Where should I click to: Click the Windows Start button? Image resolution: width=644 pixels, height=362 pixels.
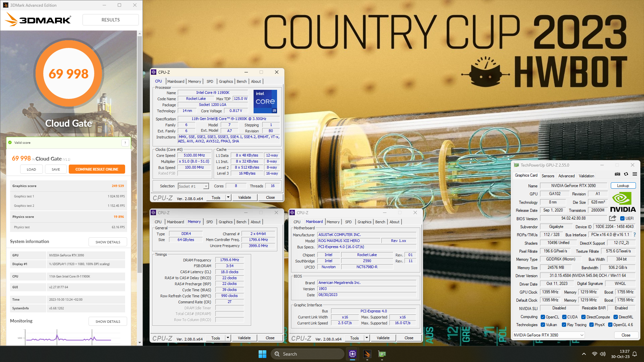pos(262,354)
